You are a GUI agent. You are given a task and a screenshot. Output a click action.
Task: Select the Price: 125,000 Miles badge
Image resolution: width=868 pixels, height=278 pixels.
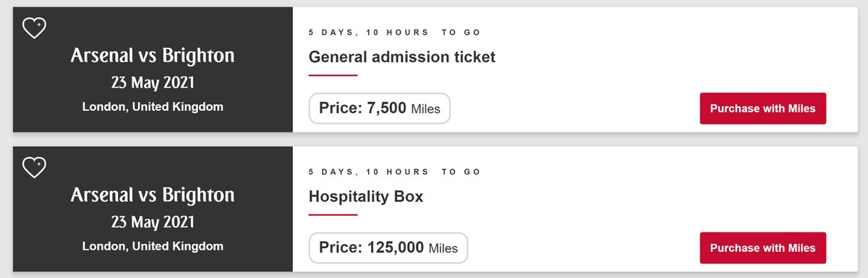(x=388, y=248)
